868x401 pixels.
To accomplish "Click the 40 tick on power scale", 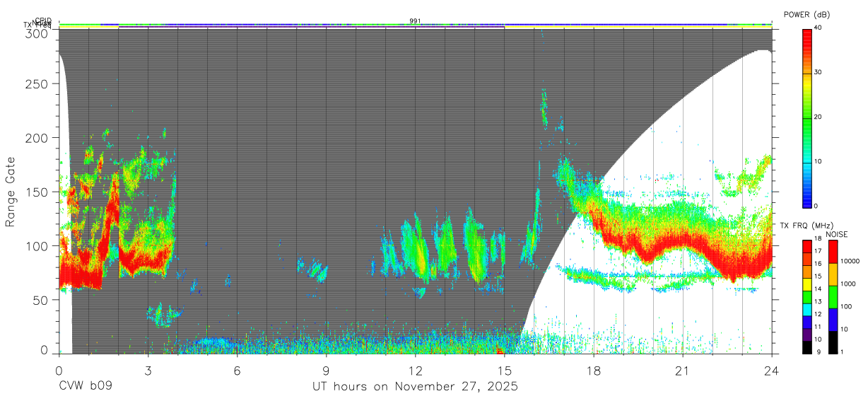I will (x=817, y=28).
